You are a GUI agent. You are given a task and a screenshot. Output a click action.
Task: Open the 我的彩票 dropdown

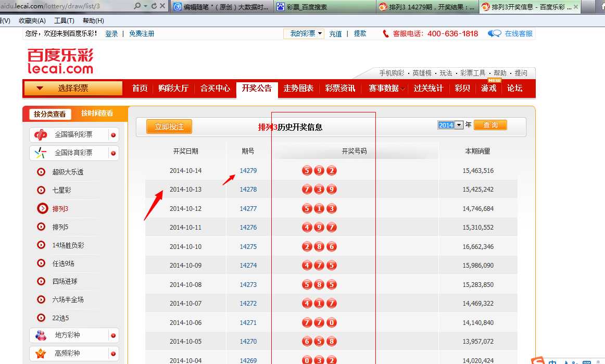tap(304, 33)
